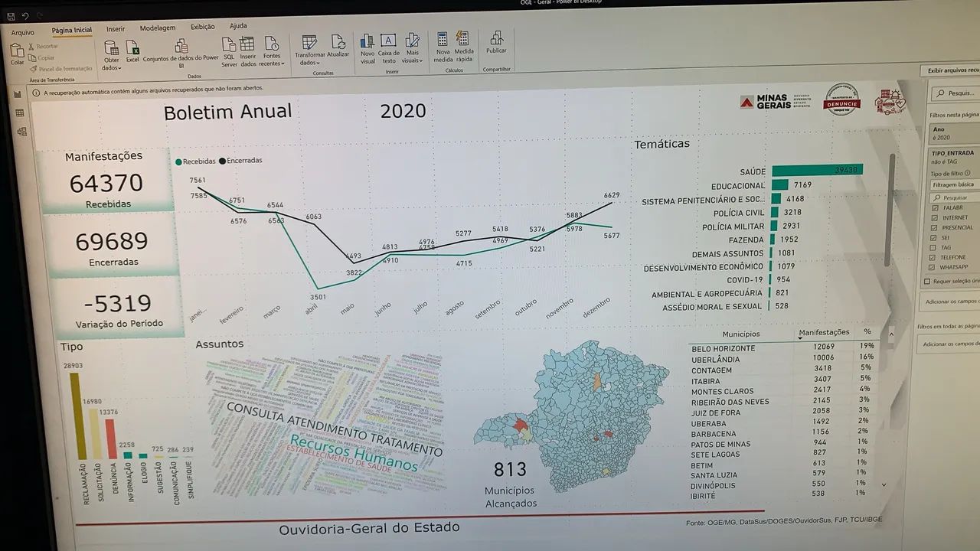Expand Mais visuais dropdown
980x551 pixels.
point(412,48)
